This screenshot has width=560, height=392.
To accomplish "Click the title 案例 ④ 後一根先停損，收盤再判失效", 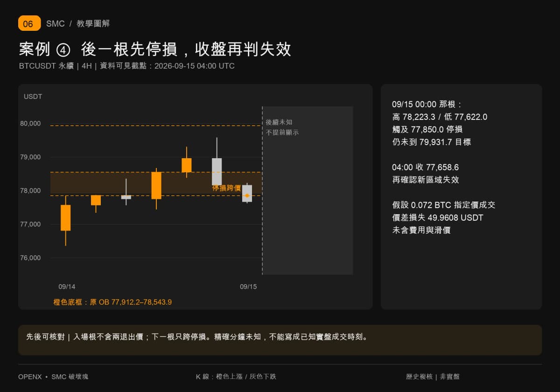I will (x=155, y=49).
